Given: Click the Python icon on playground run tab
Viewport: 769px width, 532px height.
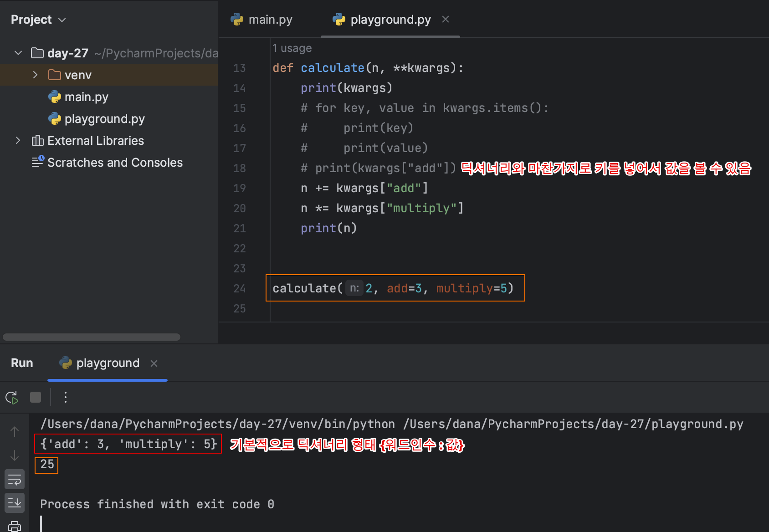Looking at the screenshot, I should click(66, 363).
